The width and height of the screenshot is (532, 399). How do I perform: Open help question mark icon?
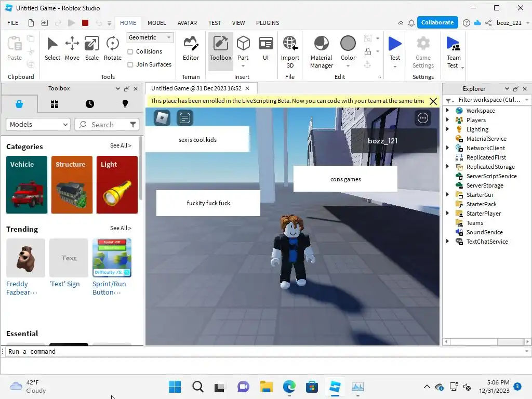pyautogui.click(x=467, y=23)
